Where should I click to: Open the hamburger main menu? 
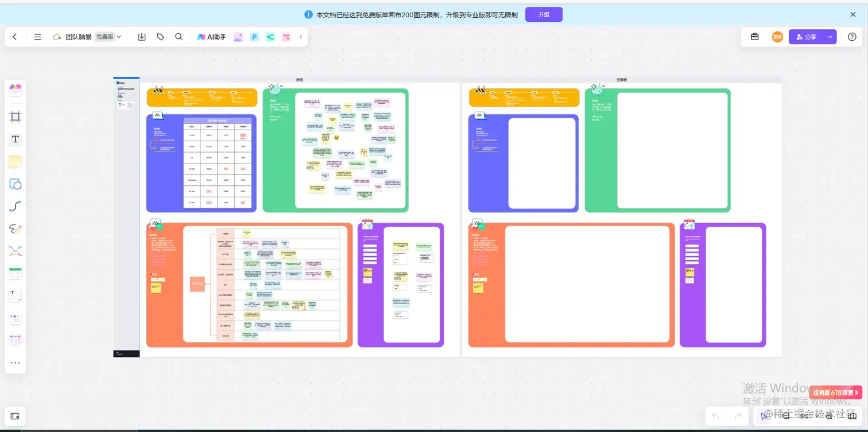[x=38, y=37]
